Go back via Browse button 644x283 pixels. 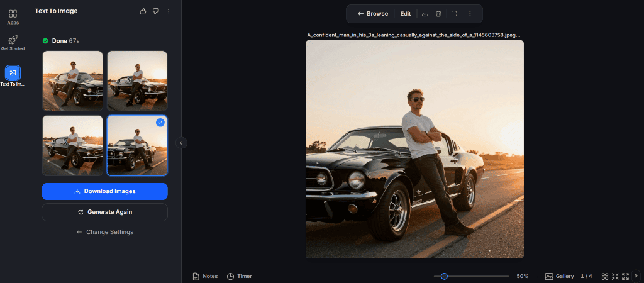coord(372,14)
